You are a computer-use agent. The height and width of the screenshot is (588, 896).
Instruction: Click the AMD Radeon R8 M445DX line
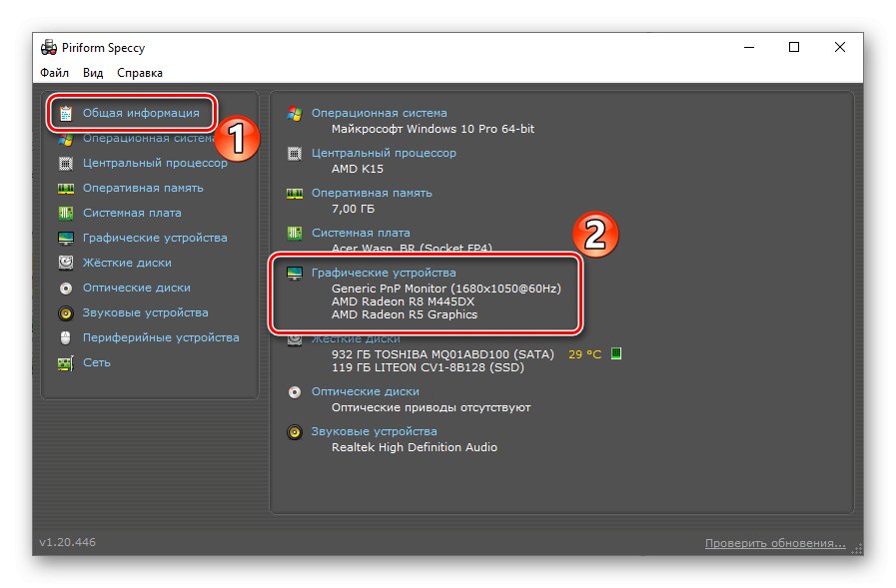(x=403, y=301)
